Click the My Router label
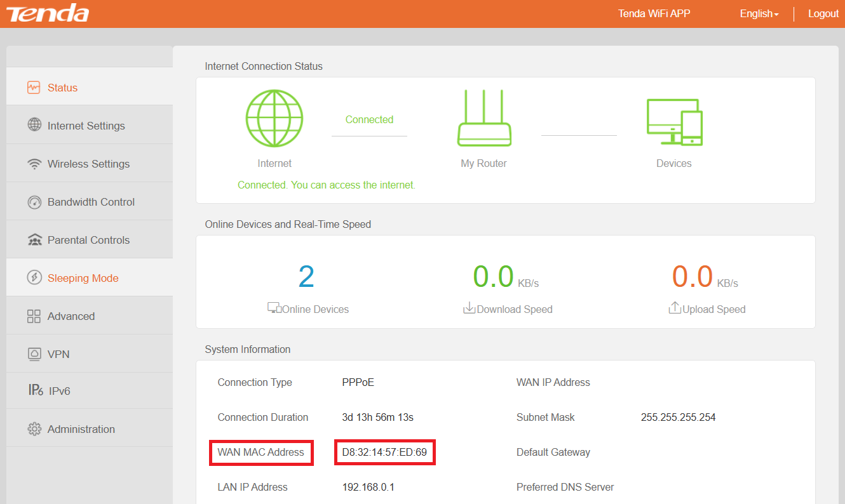Viewport: 845px width, 504px height. coord(483,163)
